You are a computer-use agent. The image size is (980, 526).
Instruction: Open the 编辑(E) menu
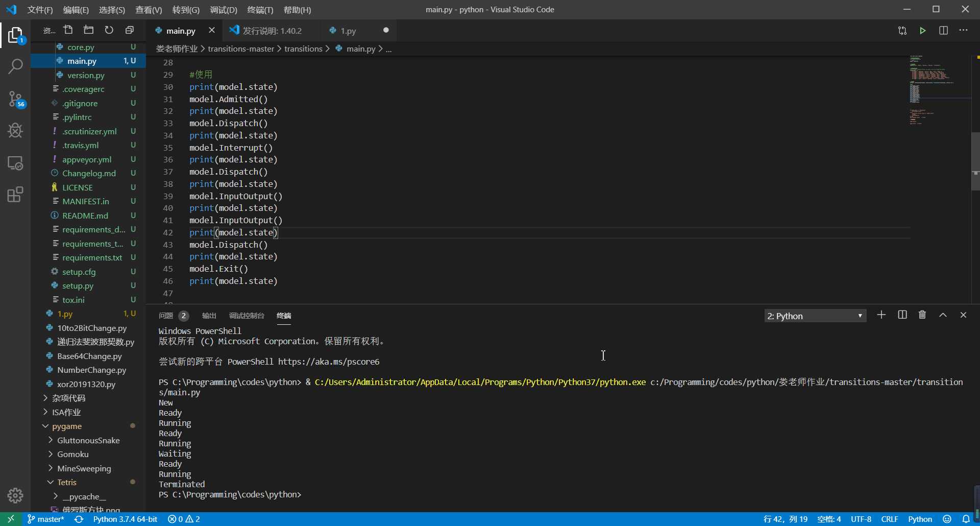76,10
